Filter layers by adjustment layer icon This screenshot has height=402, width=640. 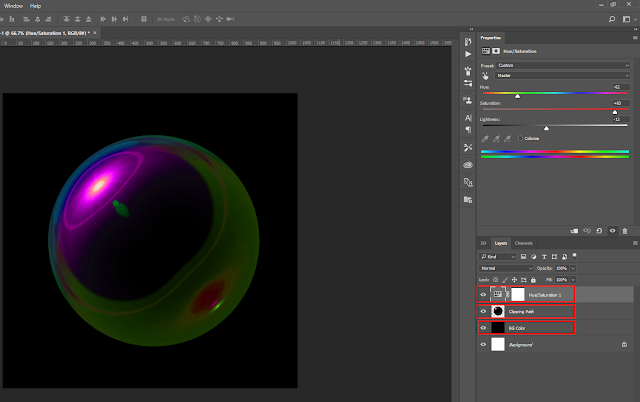534,257
